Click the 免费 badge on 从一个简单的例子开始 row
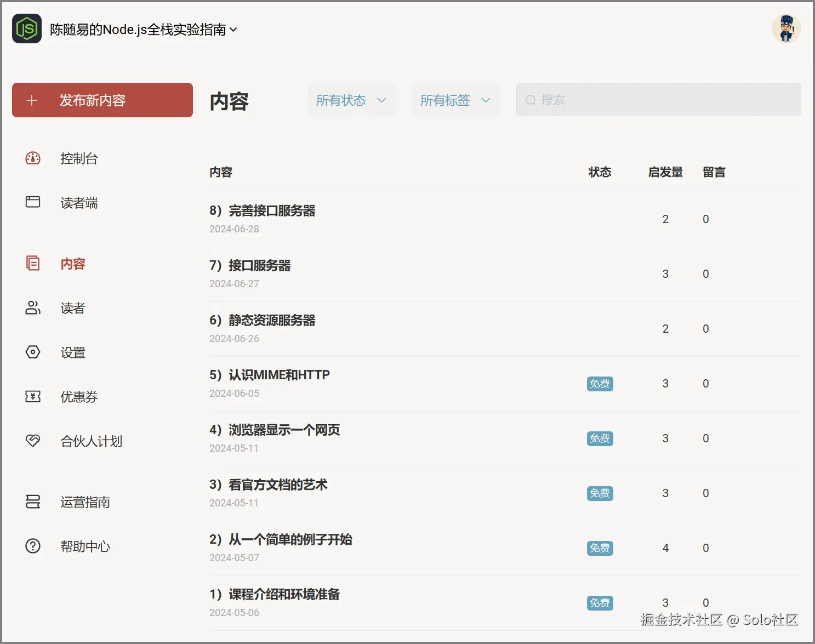The image size is (815, 644). tap(600, 548)
